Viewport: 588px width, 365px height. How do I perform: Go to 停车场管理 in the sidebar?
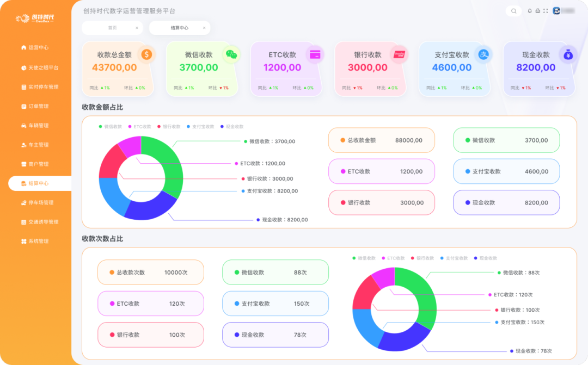point(41,203)
